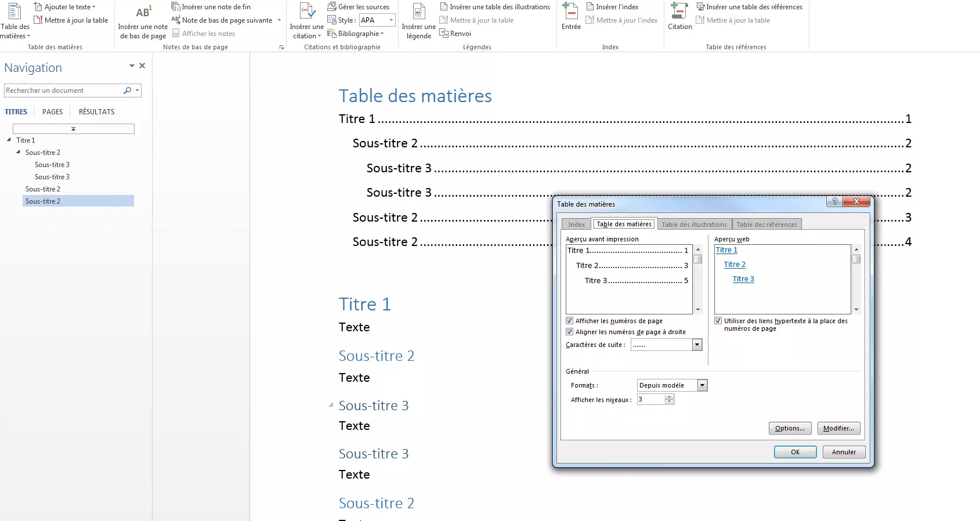Click the Citation mark button
Viewport: 980px width, 521px height.
tap(679, 17)
